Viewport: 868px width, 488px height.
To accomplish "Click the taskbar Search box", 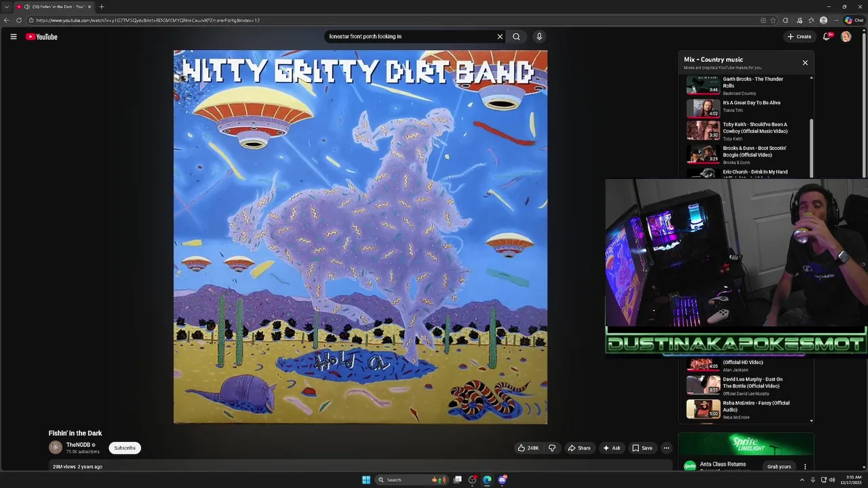I will coord(411,480).
